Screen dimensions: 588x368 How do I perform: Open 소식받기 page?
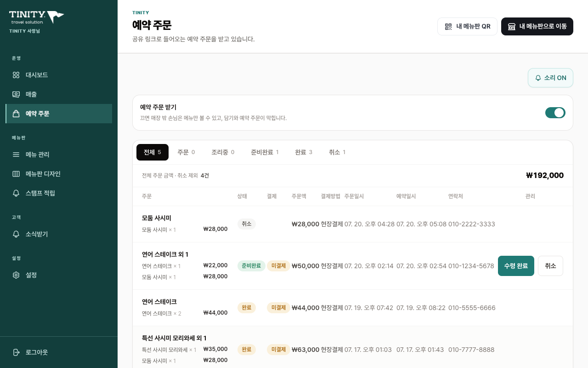[59, 234]
